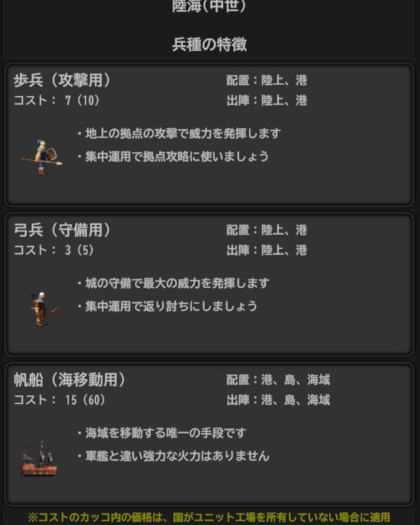
Task: Click the infantry spearman unit icon
Action: 42,157
